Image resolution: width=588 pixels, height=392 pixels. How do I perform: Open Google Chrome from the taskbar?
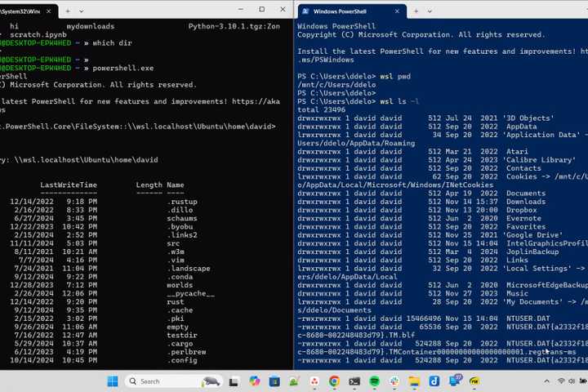[x=334, y=381]
